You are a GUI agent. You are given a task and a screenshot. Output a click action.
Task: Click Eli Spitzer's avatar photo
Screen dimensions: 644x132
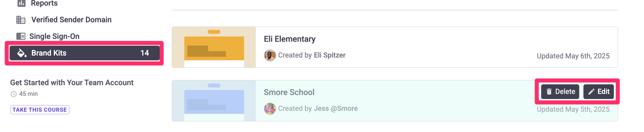pos(270,55)
